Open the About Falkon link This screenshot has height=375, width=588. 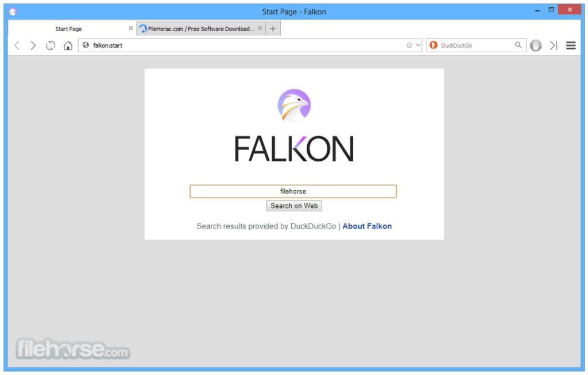(x=367, y=226)
